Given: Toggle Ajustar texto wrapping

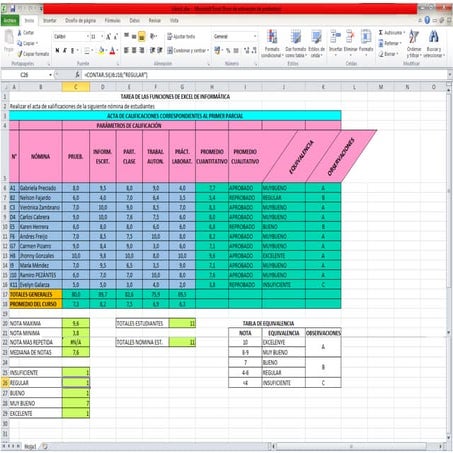Looking at the screenshot, I should pos(181,36).
